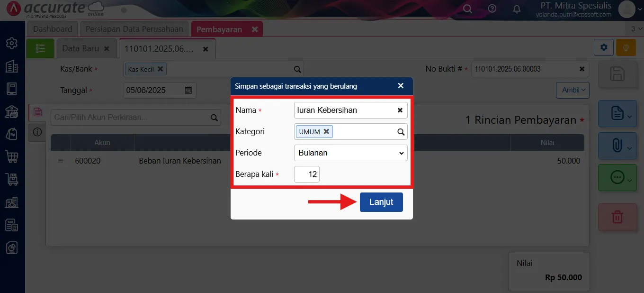Click the notification bell icon
Image resolution: width=644 pixels, height=293 pixels.
pos(517,9)
